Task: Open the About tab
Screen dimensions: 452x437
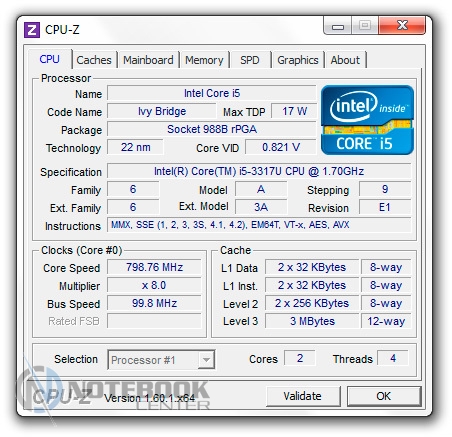Action: coord(345,60)
